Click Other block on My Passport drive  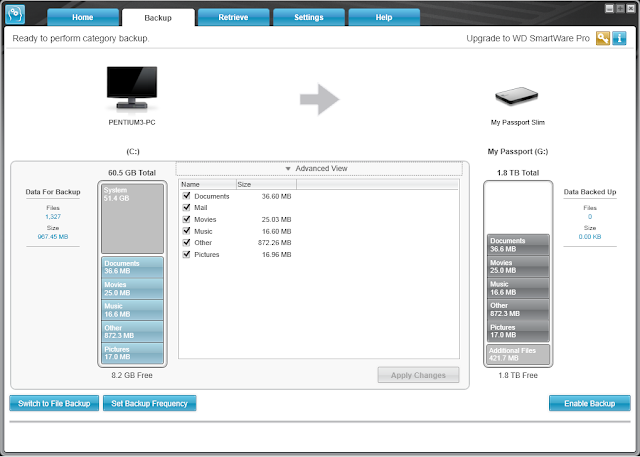[518, 310]
